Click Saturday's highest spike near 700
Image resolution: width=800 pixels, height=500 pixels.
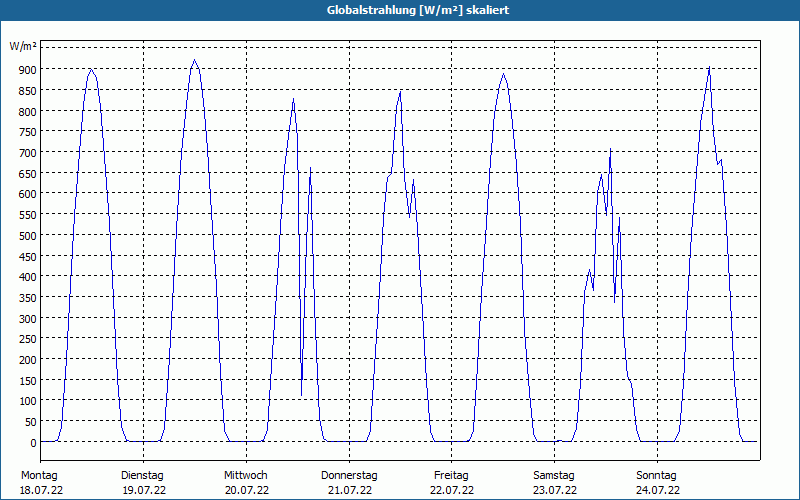(x=610, y=149)
